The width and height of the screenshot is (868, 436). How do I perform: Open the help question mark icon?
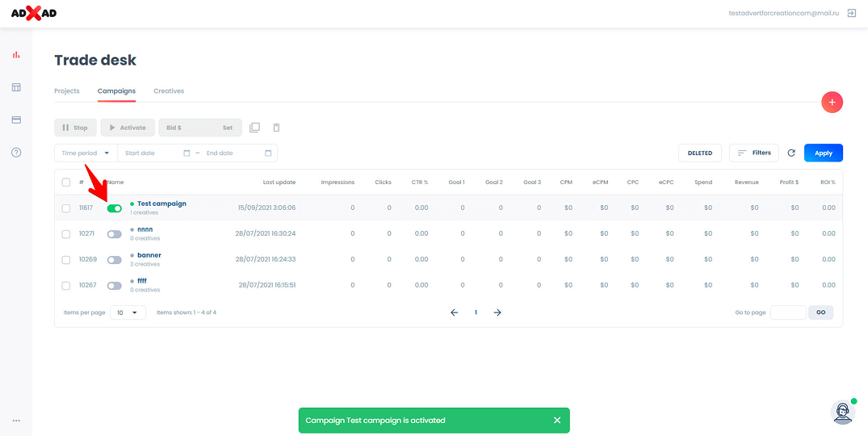click(16, 153)
